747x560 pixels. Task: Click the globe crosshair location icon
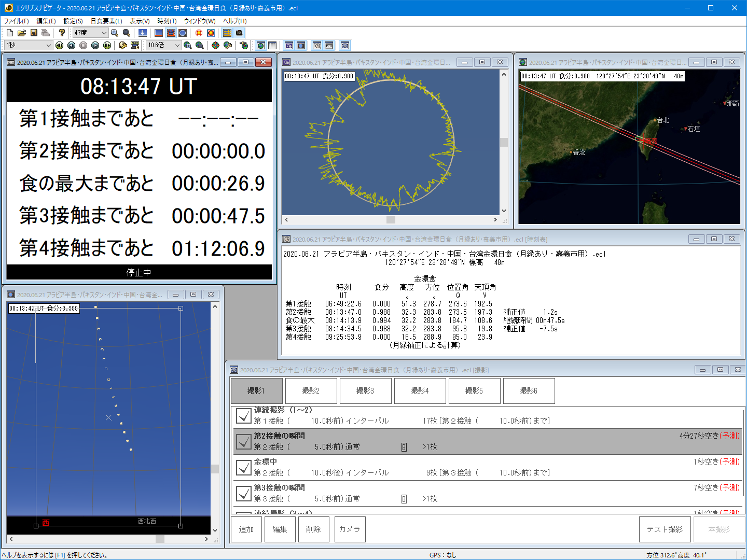(x=215, y=46)
